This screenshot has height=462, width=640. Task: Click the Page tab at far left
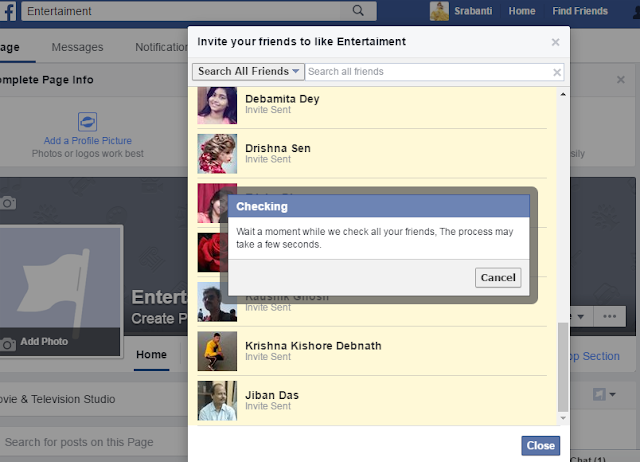tap(10, 47)
